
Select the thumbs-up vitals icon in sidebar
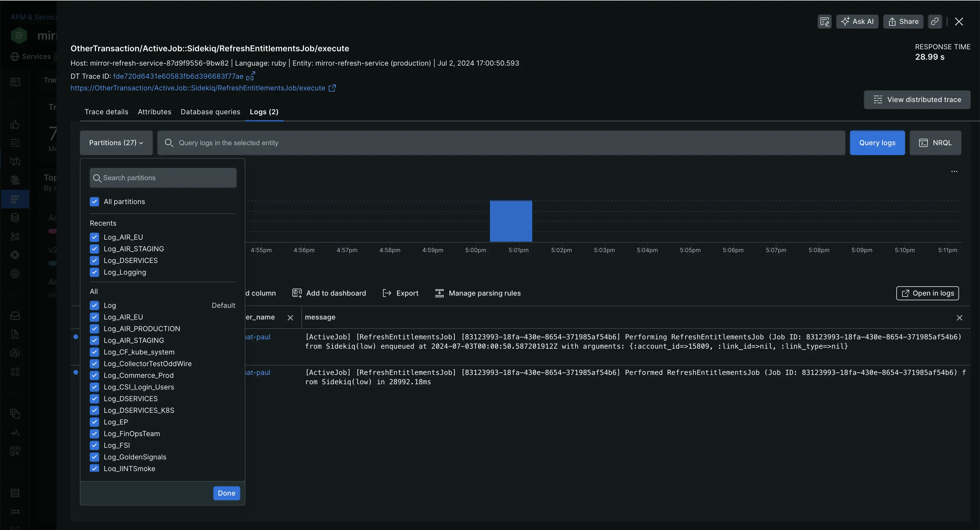coord(15,124)
